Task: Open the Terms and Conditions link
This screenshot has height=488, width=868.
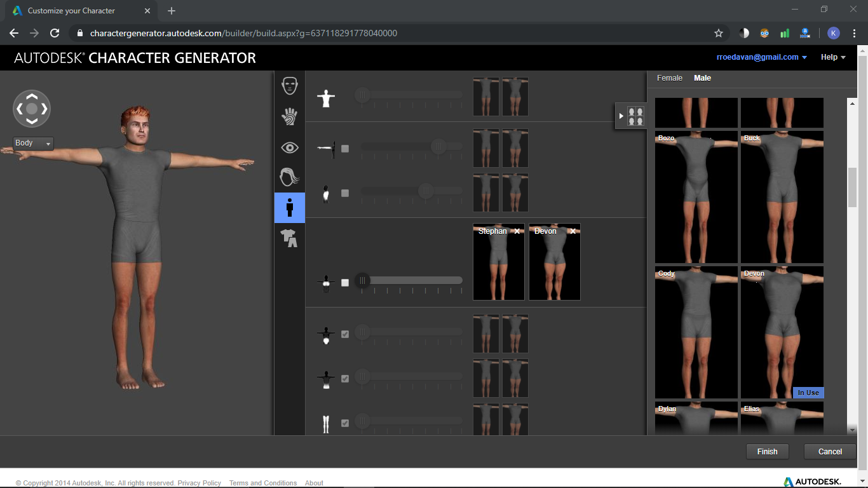Action: [x=263, y=484]
